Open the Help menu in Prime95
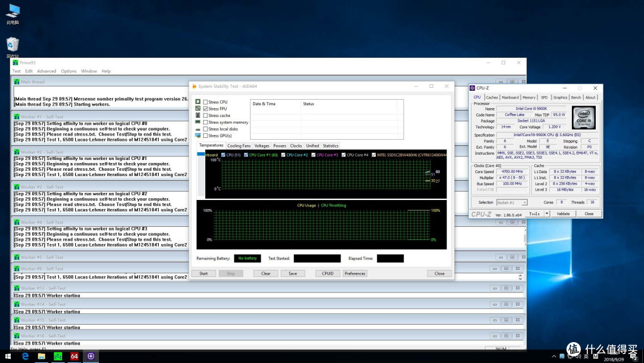Viewport: 644px width, 363px height. 106,71
